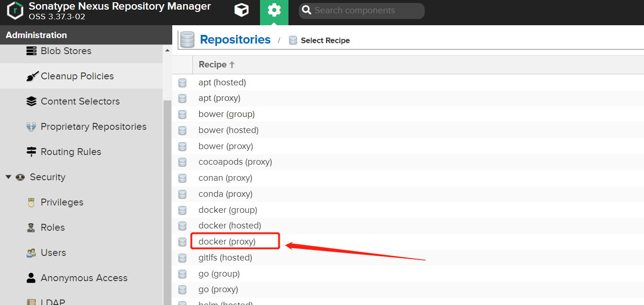
Task: Select the bower (hosted) recipe
Action: tap(229, 130)
